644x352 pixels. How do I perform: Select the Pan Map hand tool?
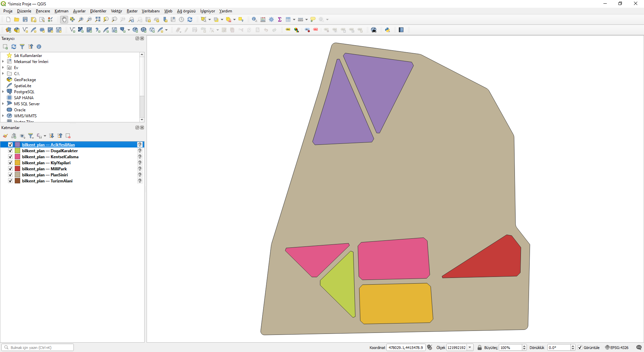point(64,19)
